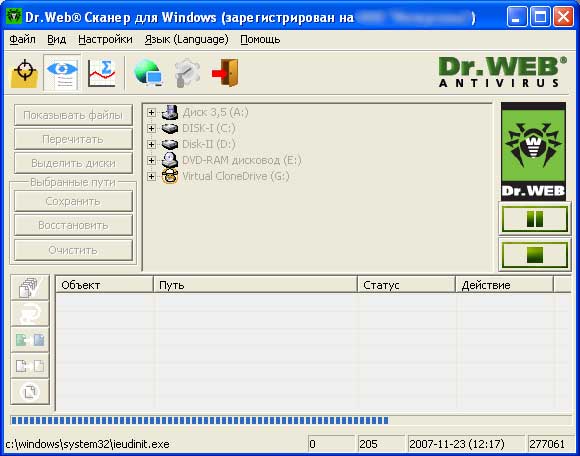580x456 pixels.
Task: Open the Помощь menu
Action: point(260,39)
